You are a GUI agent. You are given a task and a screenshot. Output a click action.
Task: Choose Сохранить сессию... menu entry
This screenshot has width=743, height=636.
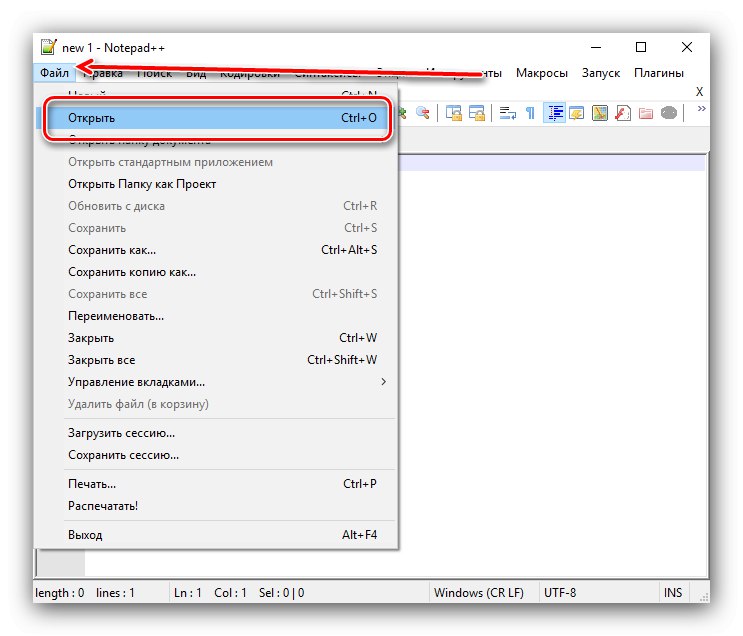pos(217,455)
